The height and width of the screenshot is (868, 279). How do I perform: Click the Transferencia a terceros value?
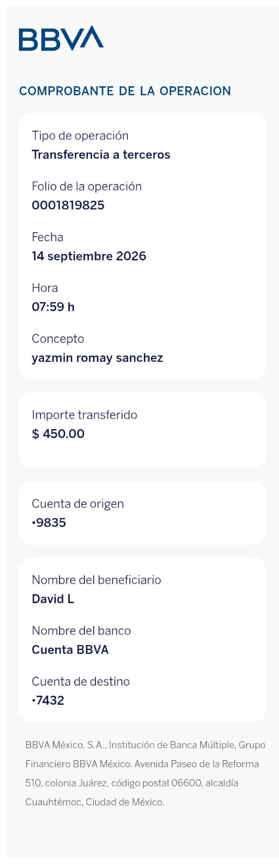pos(101,155)
